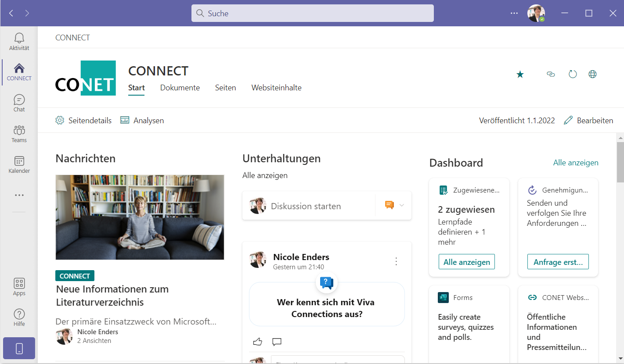624x364 pixels.
Task: Click the mobile phone icon button
Action: coord(19,348)
